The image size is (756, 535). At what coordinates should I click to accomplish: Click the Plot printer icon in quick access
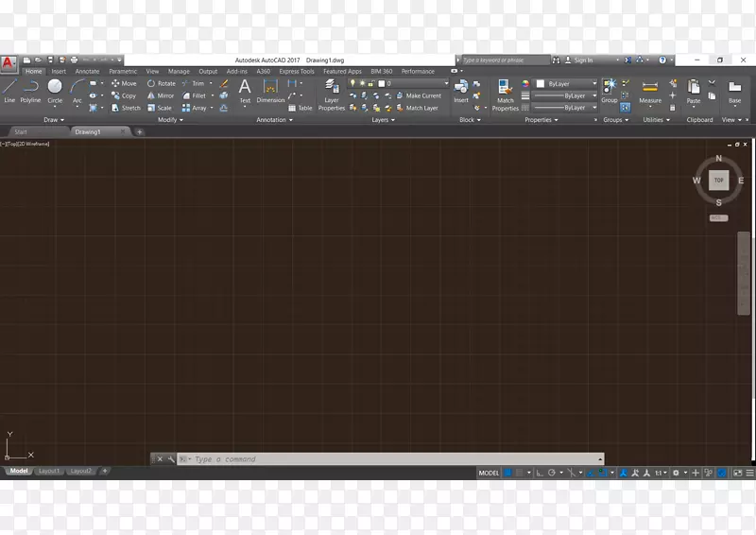(x=75, y=60)
